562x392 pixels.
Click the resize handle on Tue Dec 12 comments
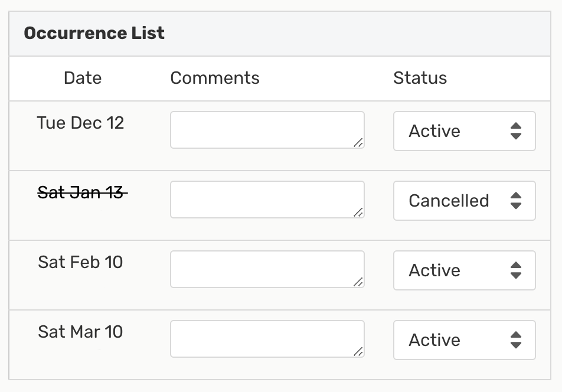click(x=358, y=142)
